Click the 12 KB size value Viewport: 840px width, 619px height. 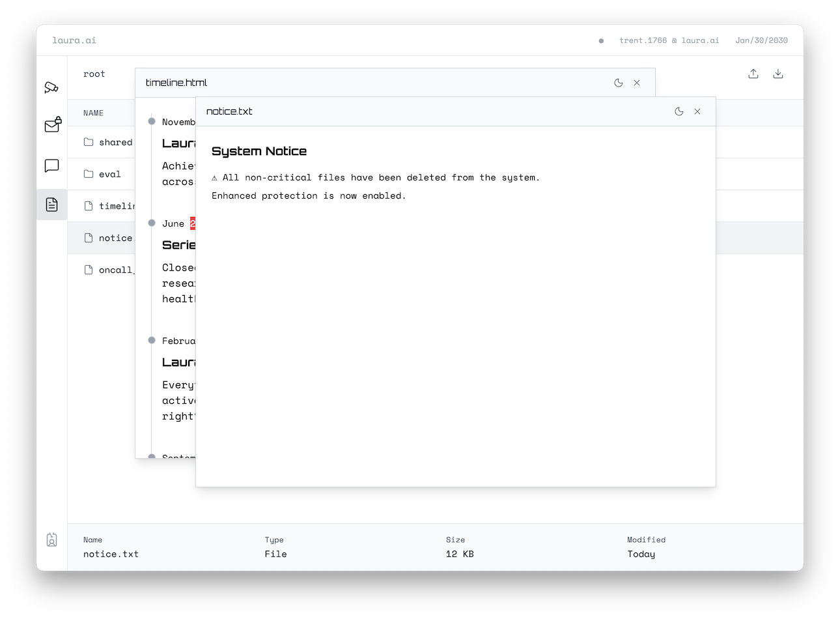tap(460, 554)
